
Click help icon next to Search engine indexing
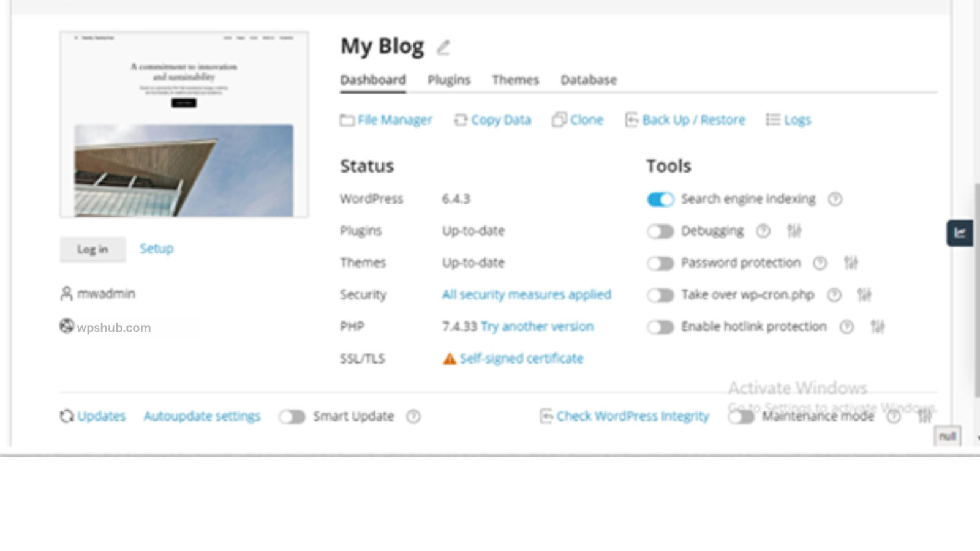[835, 199]
